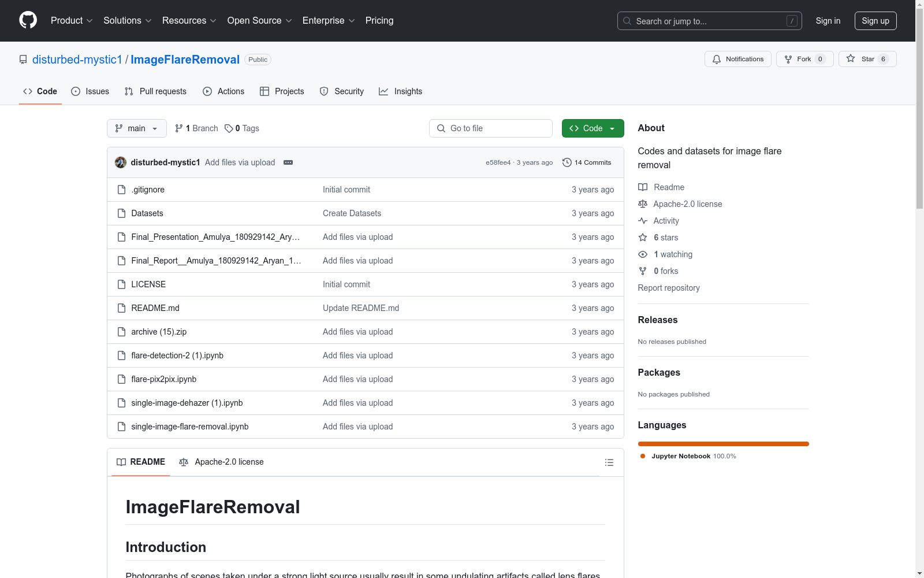Click the tag icon beside 0 Tags
The width and height of the screenshot is (924, 578).
229,128
